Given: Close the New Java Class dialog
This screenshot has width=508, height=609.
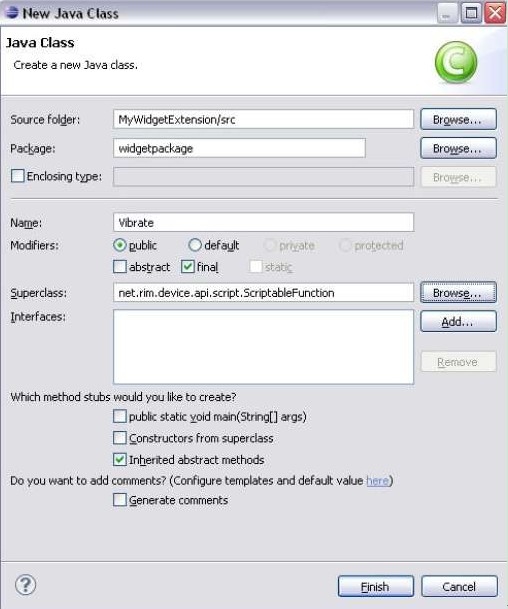Looking at the screenshot, I should 495,13.
